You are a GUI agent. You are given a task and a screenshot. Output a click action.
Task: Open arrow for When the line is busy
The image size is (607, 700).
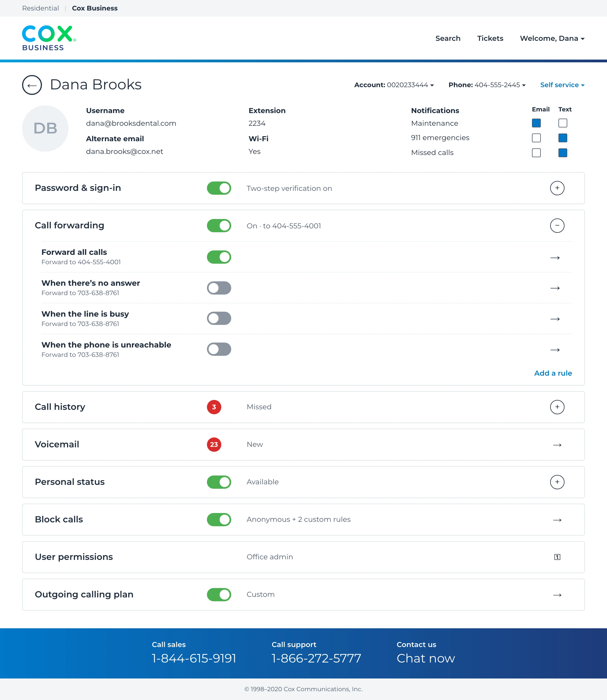tap(555, 319)
